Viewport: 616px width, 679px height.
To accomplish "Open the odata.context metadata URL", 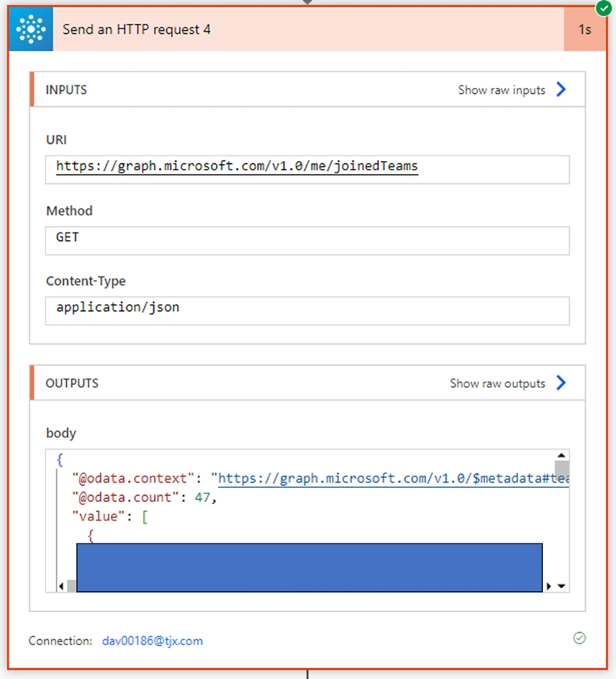I will coord(393,478).
